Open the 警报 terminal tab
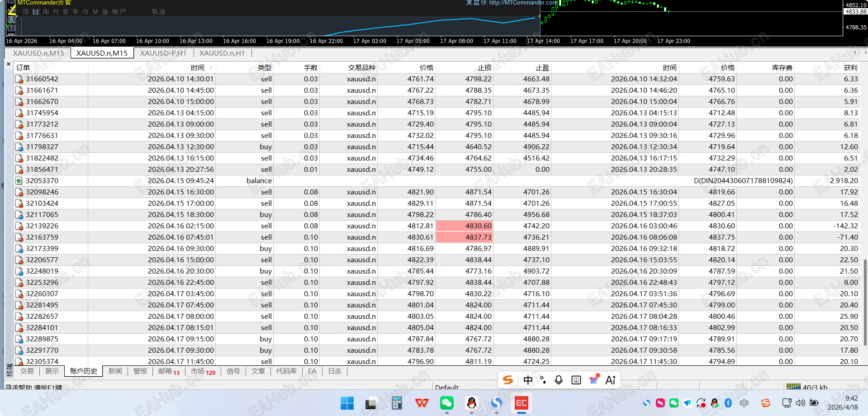 (x=140, y=371)
